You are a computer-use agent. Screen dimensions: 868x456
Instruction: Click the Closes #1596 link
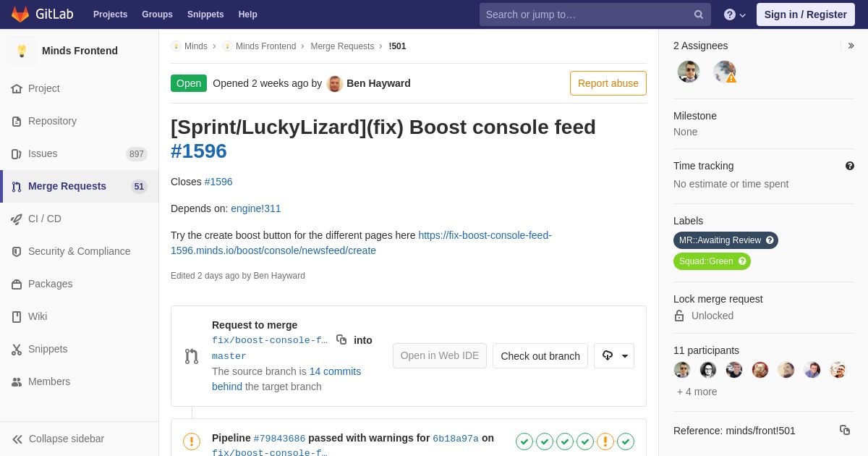[x=218, y=182]
